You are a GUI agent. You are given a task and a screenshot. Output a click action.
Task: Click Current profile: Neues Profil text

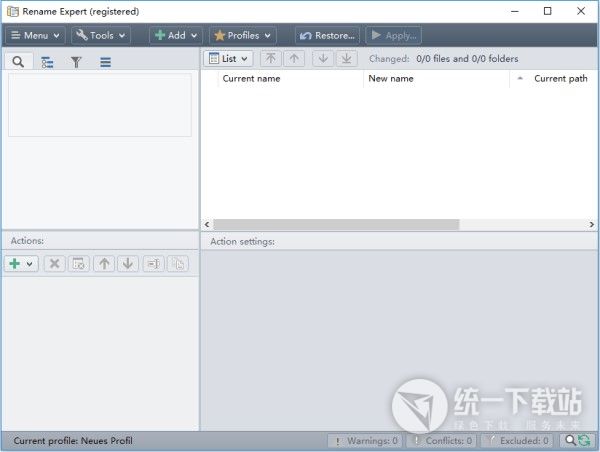(x=73, y=441)
